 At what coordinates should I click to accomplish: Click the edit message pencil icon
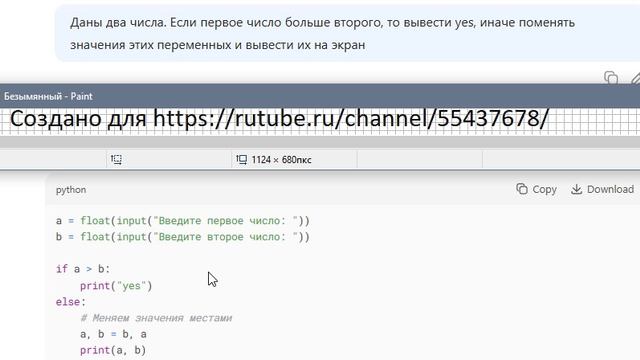[x=635, y=78]
